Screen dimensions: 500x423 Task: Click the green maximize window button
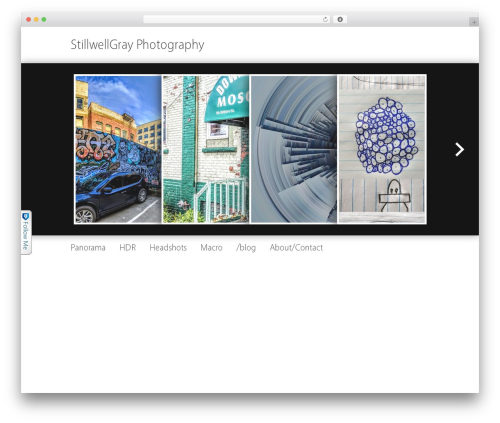44,20
